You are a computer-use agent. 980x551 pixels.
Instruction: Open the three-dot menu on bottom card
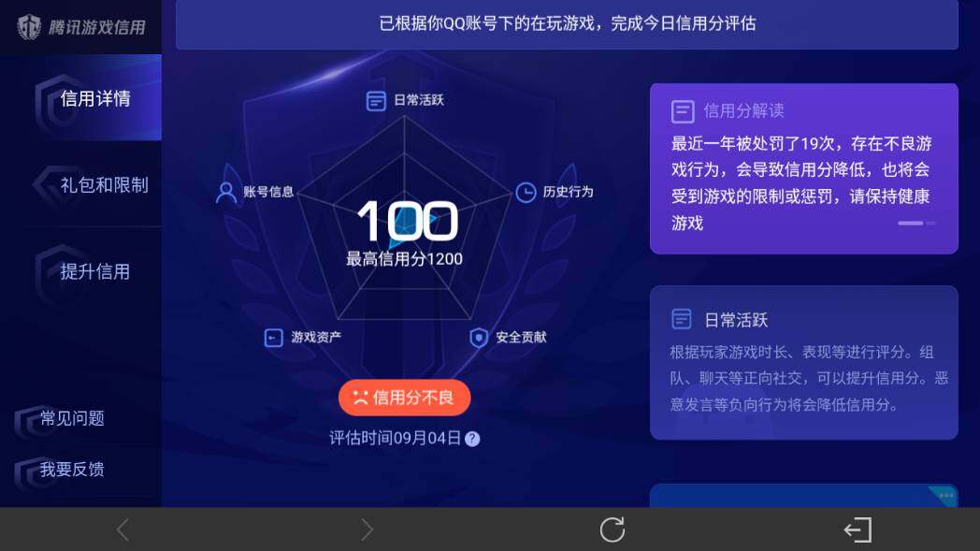pyautogui.click(x=945, y=495)
